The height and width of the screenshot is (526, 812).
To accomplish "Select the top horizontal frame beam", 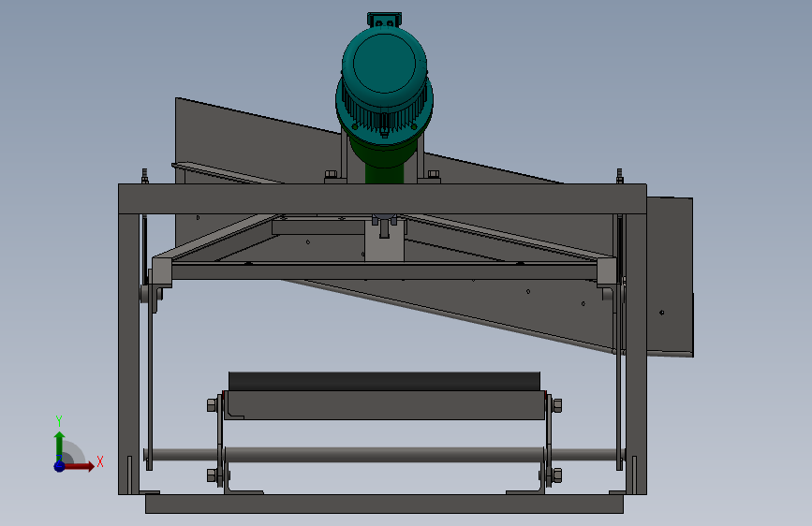I will pos(382,198).
